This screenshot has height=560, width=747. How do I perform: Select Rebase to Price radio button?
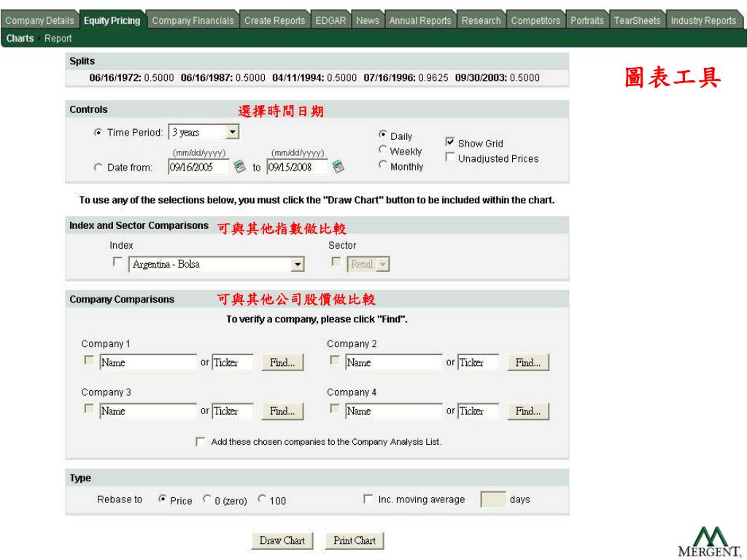click(x=163, y=499)
